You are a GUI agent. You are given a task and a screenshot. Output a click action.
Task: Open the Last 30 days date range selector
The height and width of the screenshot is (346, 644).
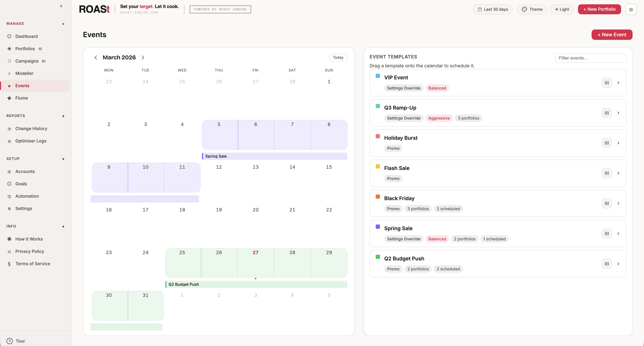click(x=492, y=9)
